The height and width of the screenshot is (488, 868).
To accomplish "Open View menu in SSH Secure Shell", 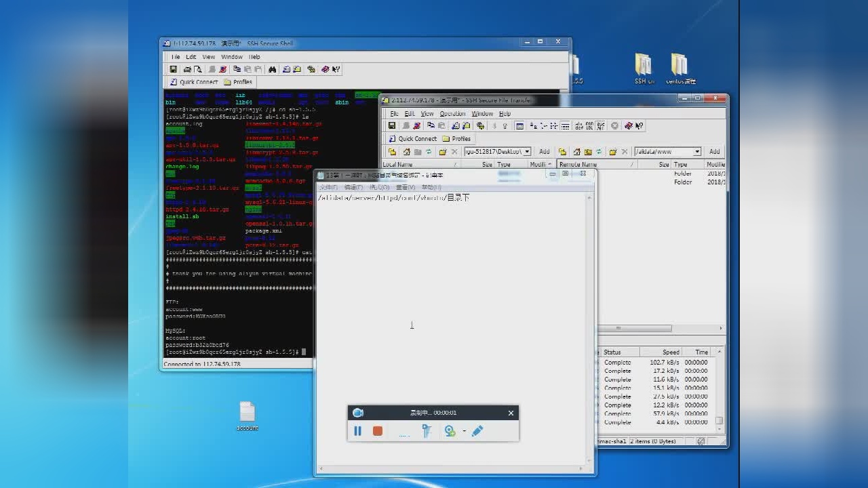I will [x=209, y=57].
